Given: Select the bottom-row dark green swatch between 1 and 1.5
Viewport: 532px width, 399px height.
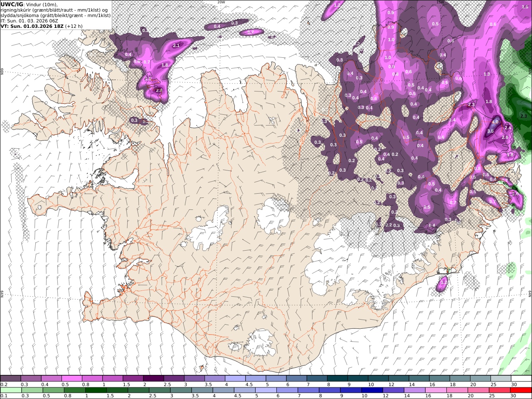Looking at the screenshot, I should 96,390.
